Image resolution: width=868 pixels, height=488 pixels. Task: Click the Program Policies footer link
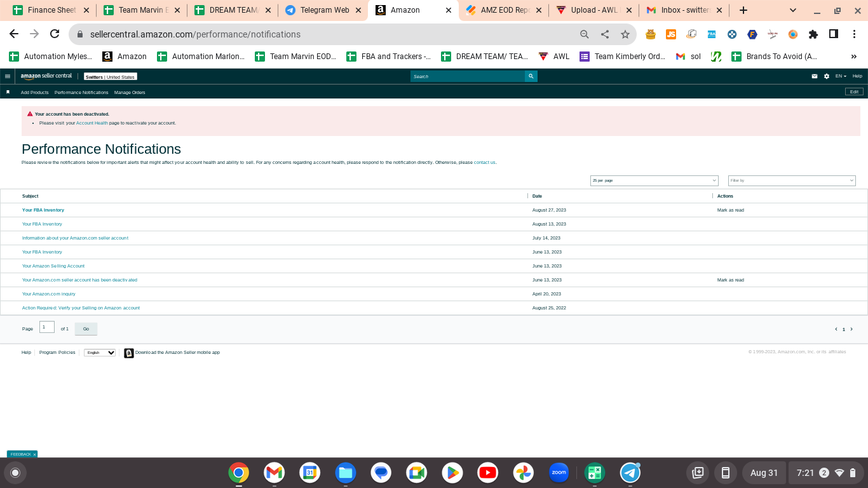click(57, 353)
